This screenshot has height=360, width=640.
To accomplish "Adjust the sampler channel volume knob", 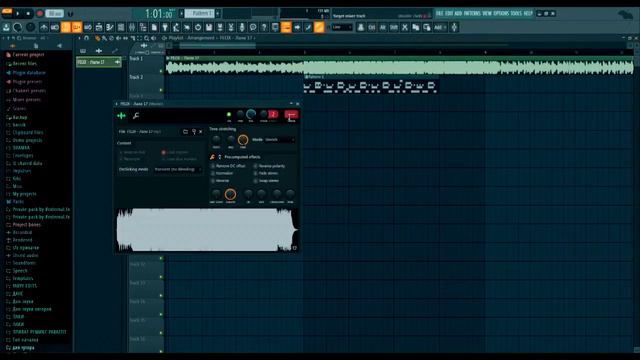I will (x=251, y=114).
